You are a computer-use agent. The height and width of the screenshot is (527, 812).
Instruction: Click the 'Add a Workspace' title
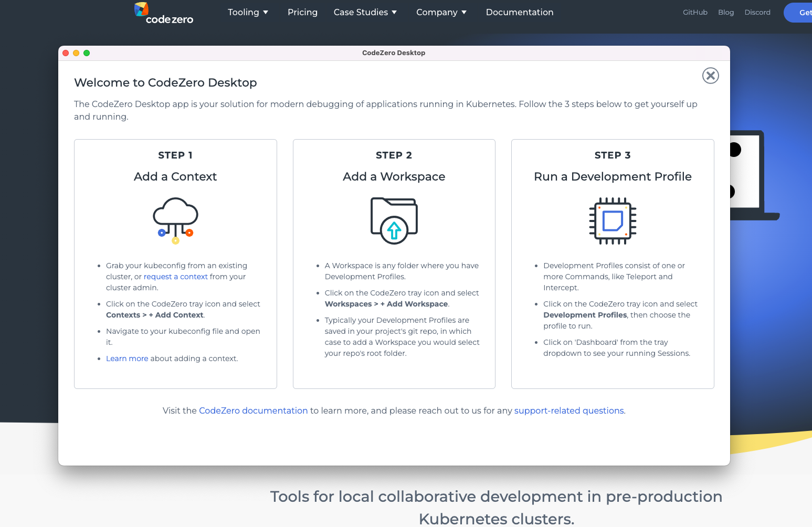(x=394, y=177)
